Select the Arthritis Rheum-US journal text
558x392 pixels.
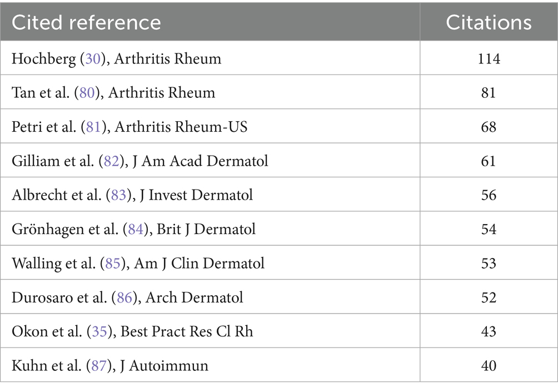181,127
